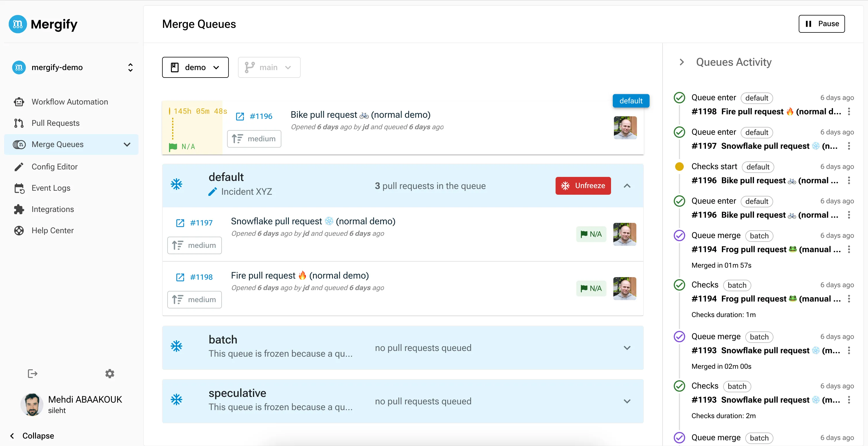Viewport: 868px width, 446px height.
Task: Unfreeze the default queue
Action: (x=583, y=186)
